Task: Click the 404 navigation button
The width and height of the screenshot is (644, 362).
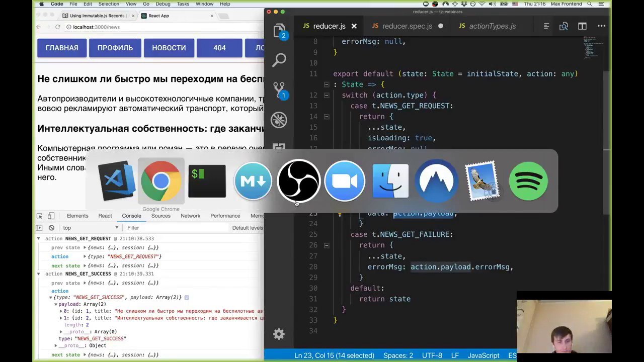Action: [219, 48]
